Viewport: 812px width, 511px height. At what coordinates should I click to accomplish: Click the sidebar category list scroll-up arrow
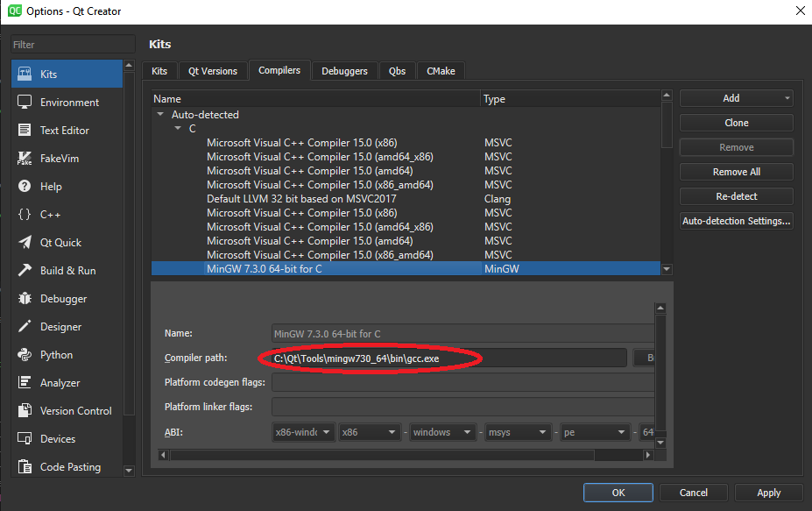pos(129,66)
